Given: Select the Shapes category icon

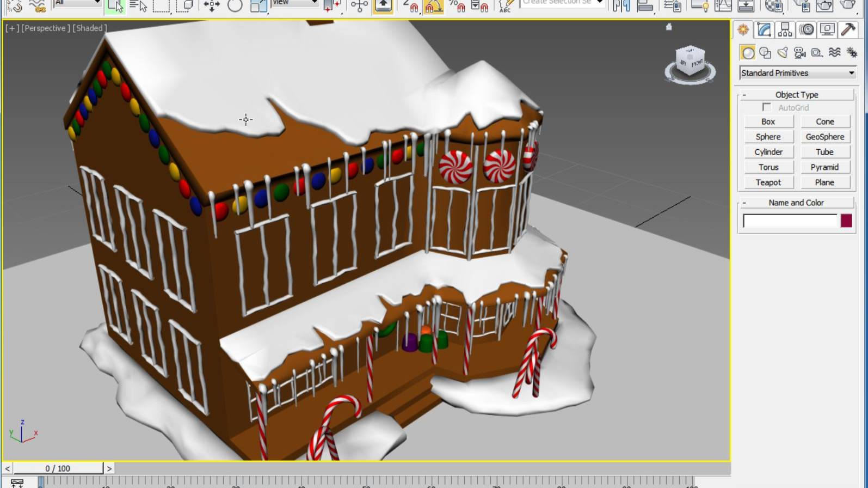Looking at the screenshot, I should [765, 52].
